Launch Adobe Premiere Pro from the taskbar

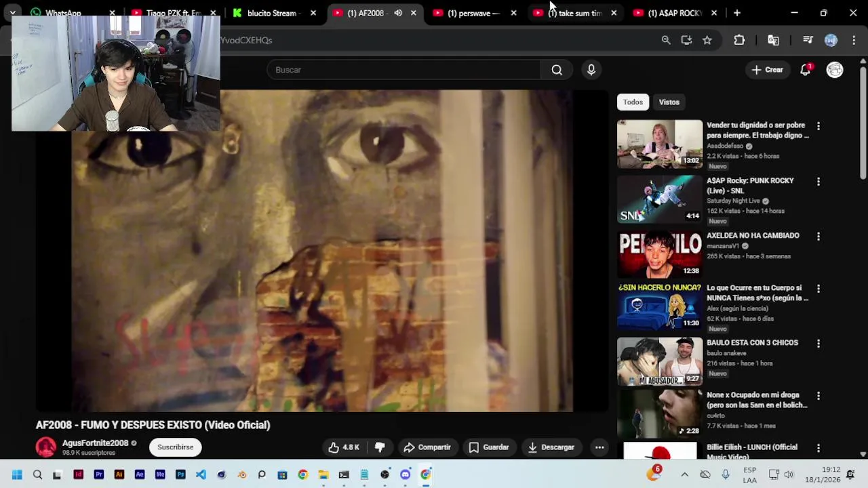click(98, 474)
